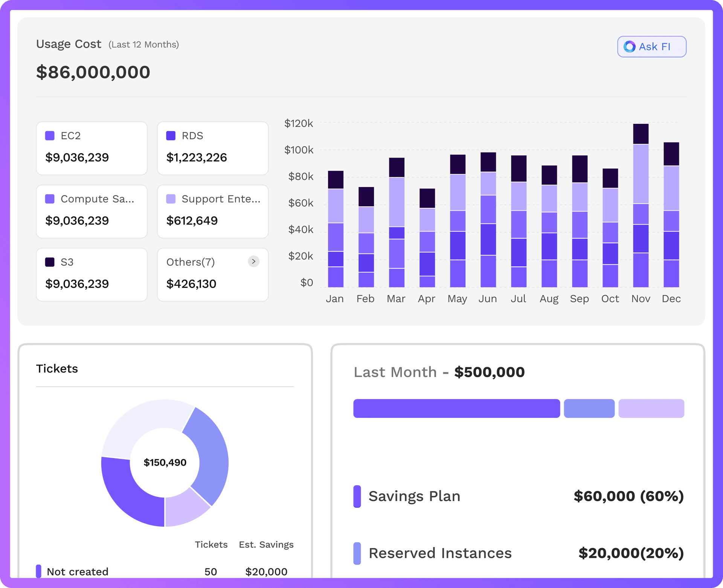Click the S3 legend color square
The height and width of the screenshot is (588, 723).
(50, 262)
